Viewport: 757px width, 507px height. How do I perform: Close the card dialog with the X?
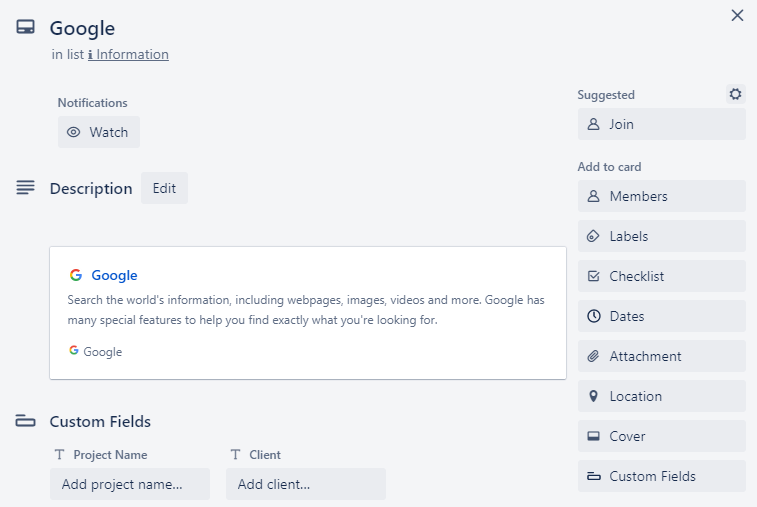(x=737, y=15)
